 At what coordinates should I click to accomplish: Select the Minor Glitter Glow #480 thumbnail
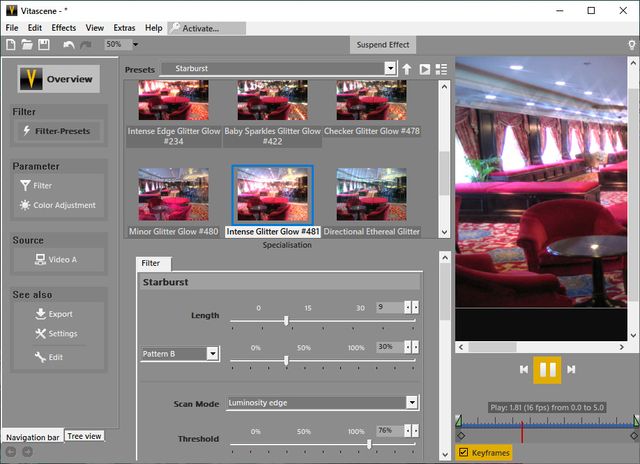click(174, 193)
